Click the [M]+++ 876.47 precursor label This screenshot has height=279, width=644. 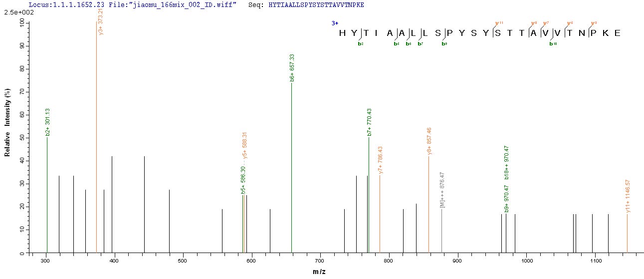click(442, 190)
